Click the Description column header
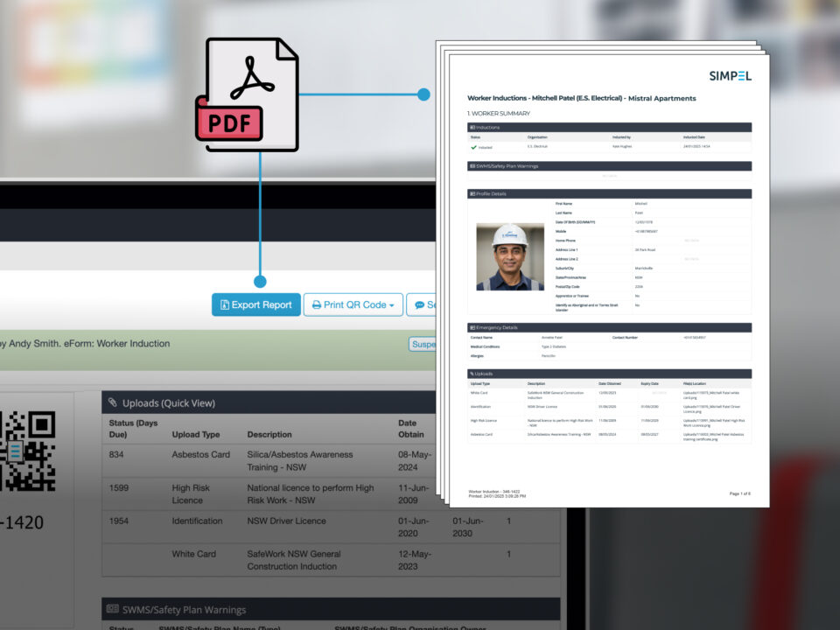Viewport: 840px width, 630px height. (269, 435)
